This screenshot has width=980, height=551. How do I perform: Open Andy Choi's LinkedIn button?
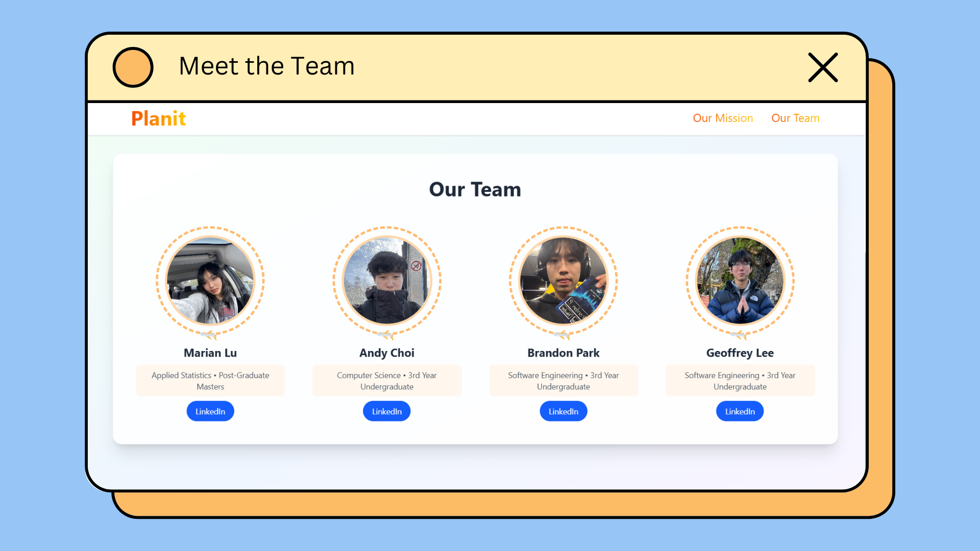(x=387, y=411)
